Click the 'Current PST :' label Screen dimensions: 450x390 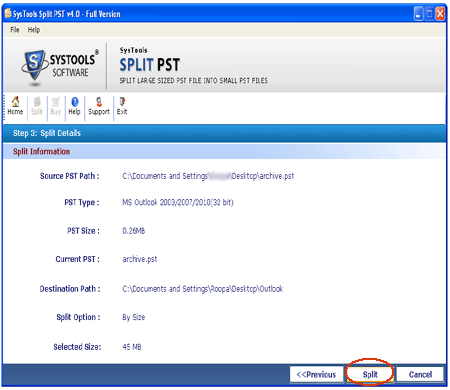pyautogui.click(x=77, y=259)
